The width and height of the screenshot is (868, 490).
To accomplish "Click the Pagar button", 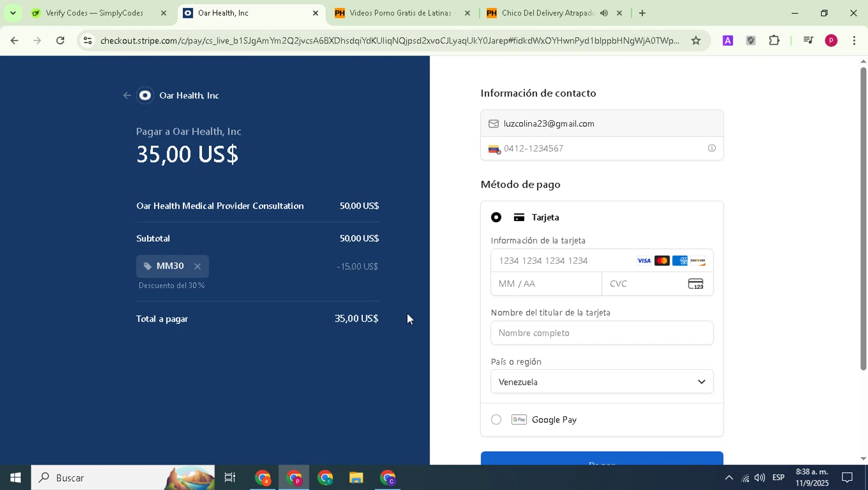I will [602, 458].
